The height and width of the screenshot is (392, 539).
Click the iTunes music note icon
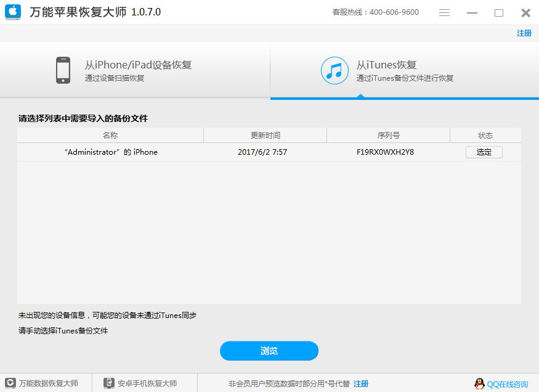pyautogui.click(x=334, y=70)
